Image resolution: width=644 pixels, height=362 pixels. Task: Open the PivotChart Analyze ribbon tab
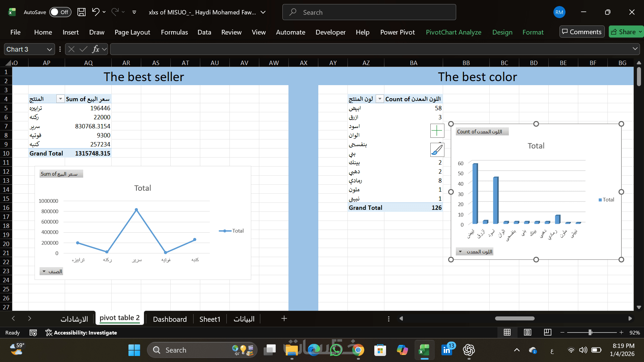tap(453, 32)
